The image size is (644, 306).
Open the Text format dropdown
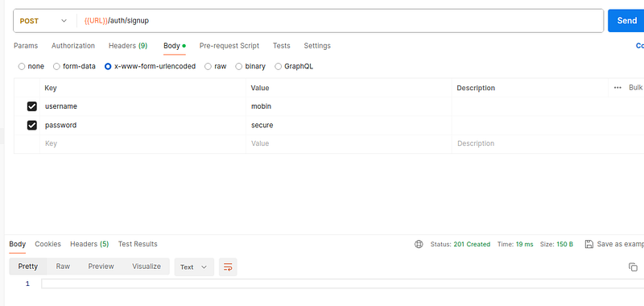pyautogui.click(x=194, y=267)
